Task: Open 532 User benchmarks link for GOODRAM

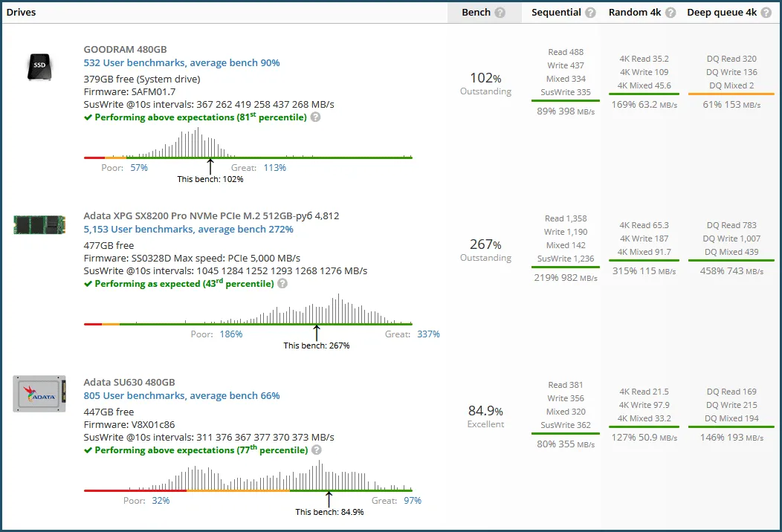Action: (181, 63)
